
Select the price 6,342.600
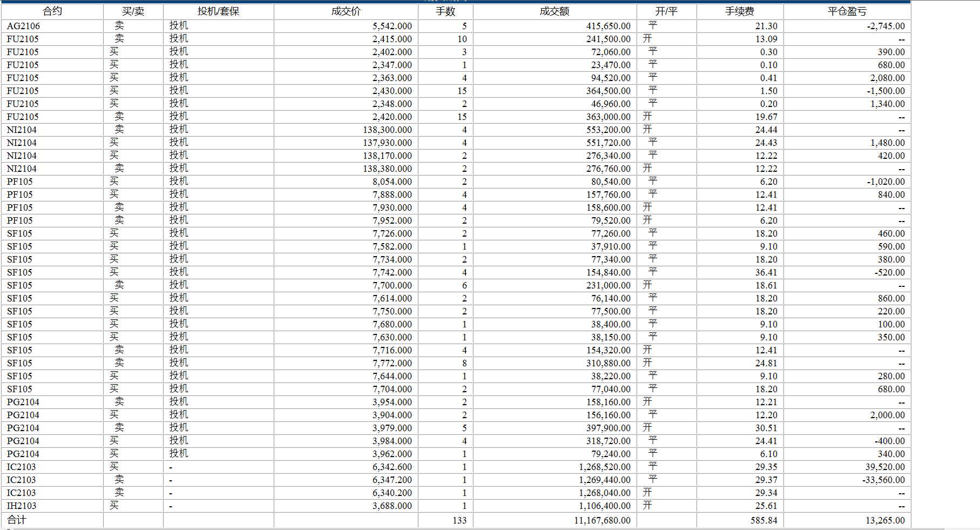pos(392,467)
